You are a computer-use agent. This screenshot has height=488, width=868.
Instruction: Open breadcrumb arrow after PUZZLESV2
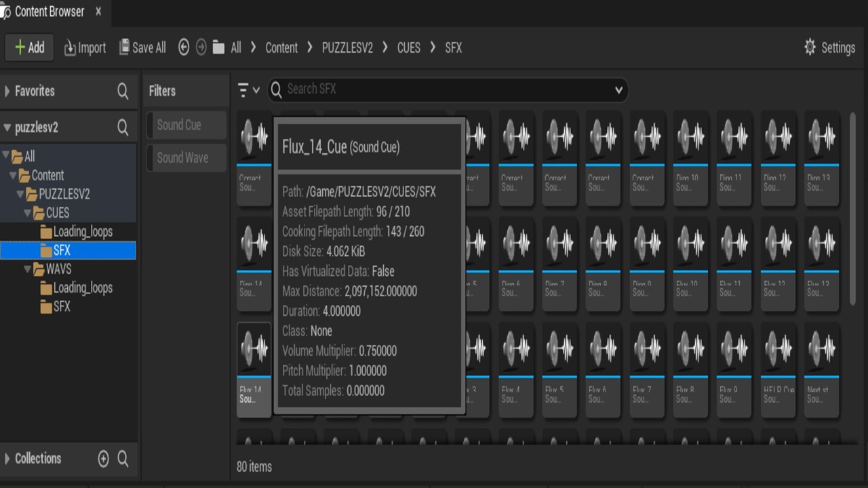(x=384, y=47)
